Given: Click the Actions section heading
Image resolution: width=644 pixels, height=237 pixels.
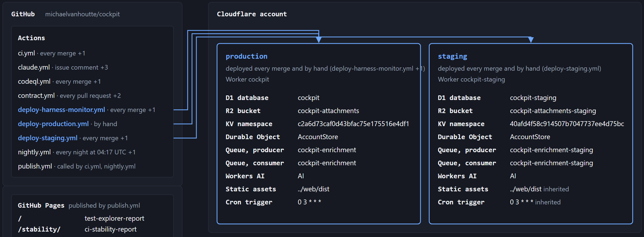Looking at the screenshot, I should pyautogui.click(x=31, y=38).
